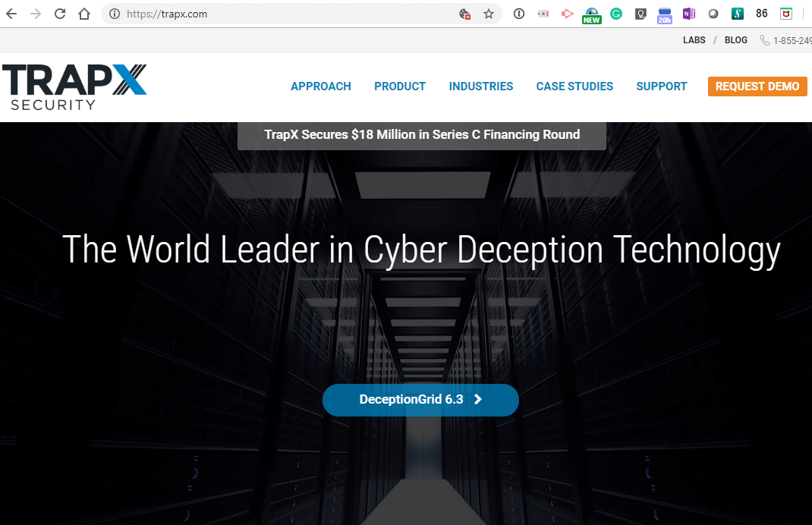The image size is (812, 525).
Task: Click the address bar URL field
Action: (x=288, y=14)
